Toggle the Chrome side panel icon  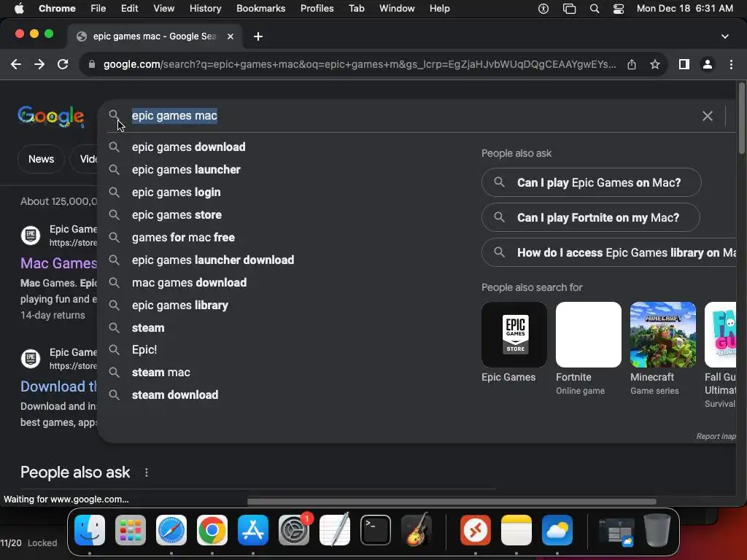684,64
